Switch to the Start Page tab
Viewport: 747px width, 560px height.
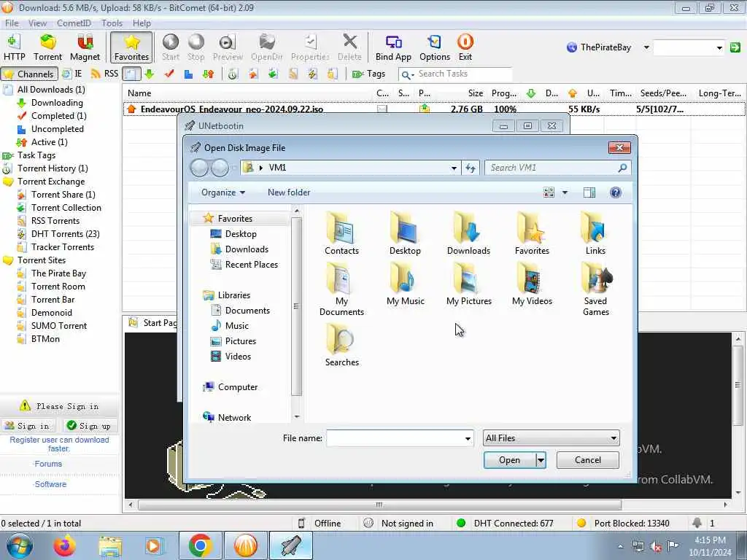click(x=153, y=323)
